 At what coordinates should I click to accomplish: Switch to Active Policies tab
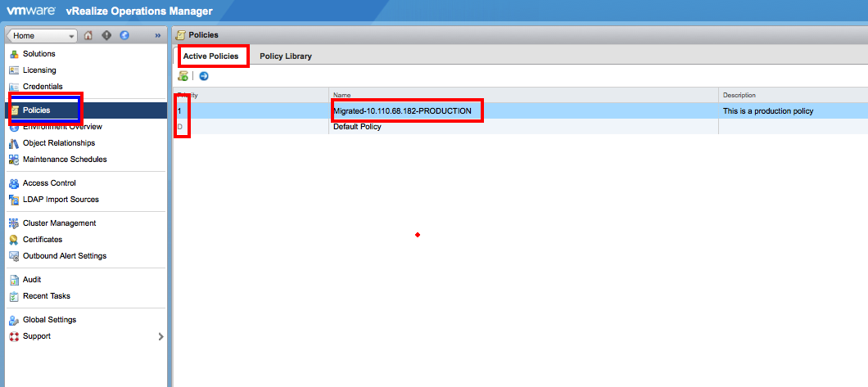point(211,56)
